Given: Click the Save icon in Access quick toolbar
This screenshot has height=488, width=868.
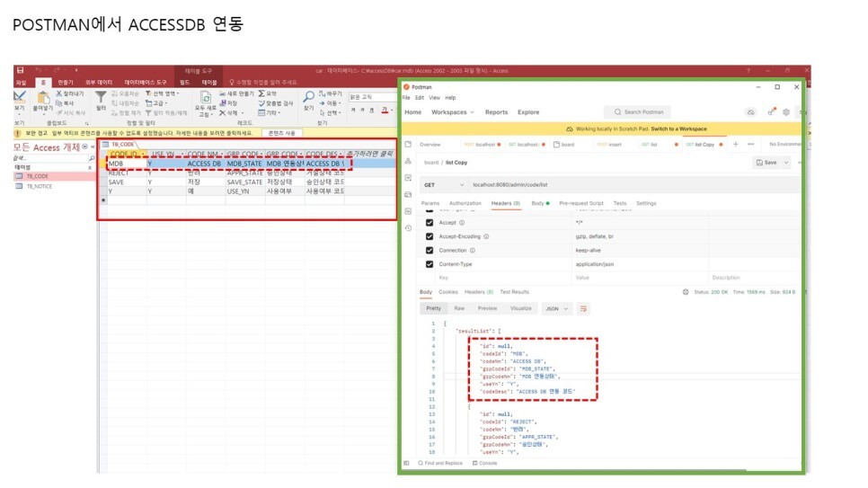Looking at the screenshot, I should click(x=20, y=70).
